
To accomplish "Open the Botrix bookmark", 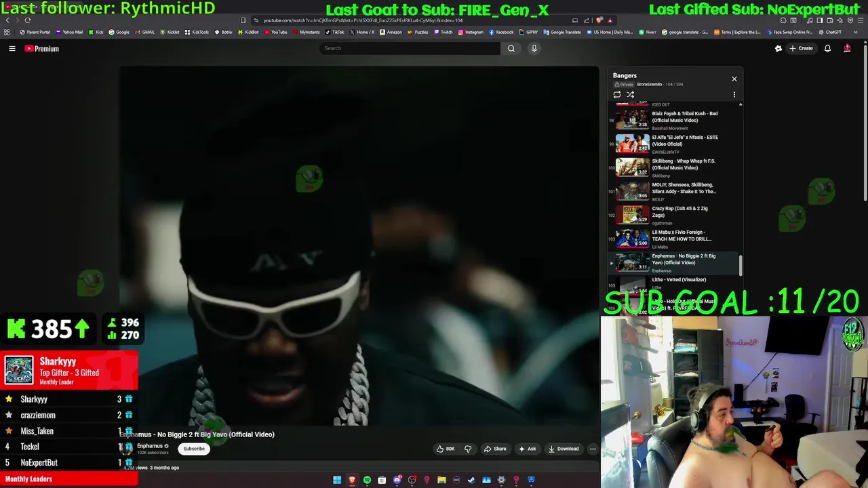I will pos(223,32).
